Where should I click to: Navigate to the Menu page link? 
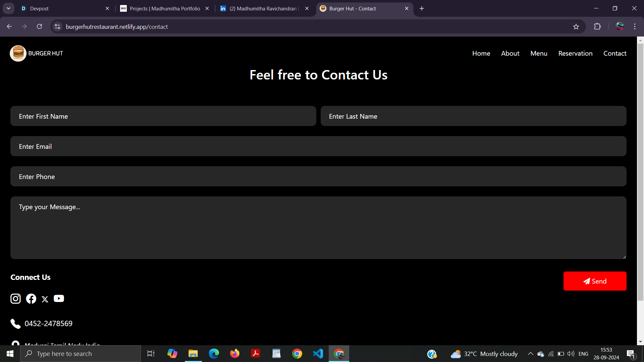(539, 53)
